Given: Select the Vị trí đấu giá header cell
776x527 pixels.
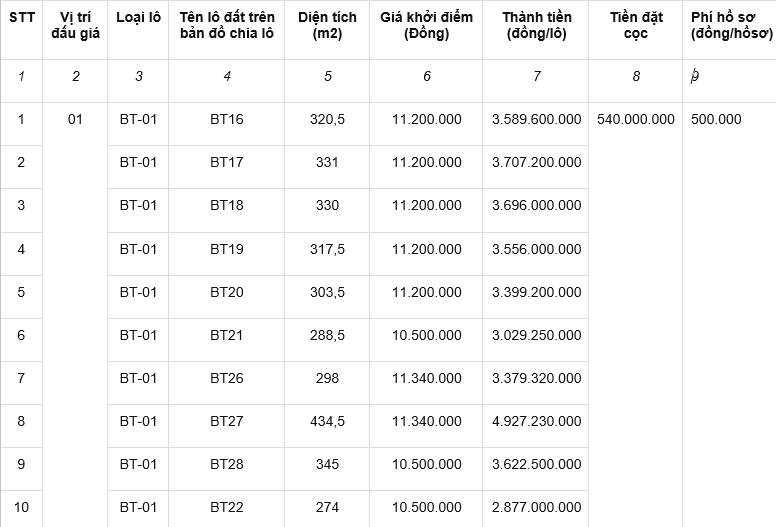Looking at the screenshot, I should [x=75, y=30].
